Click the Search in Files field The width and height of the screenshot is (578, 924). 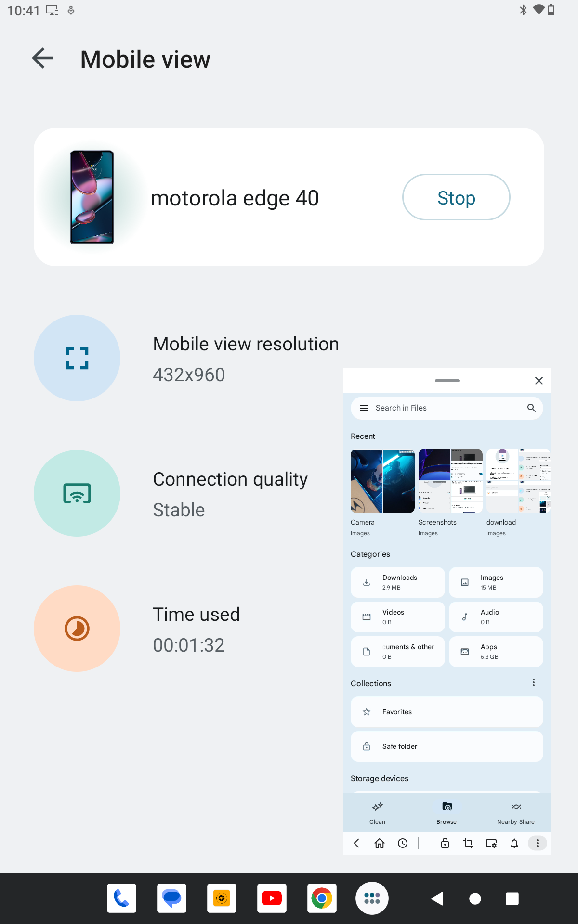447,408
